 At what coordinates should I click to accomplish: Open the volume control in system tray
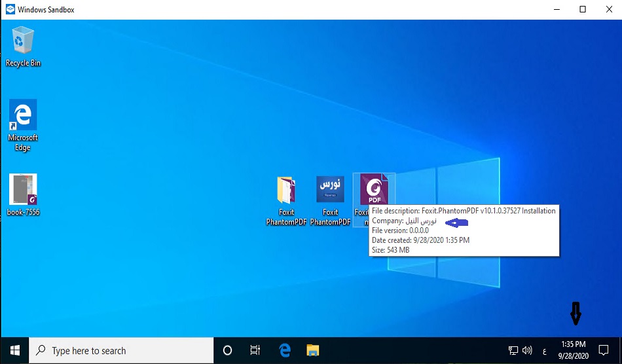528,350
